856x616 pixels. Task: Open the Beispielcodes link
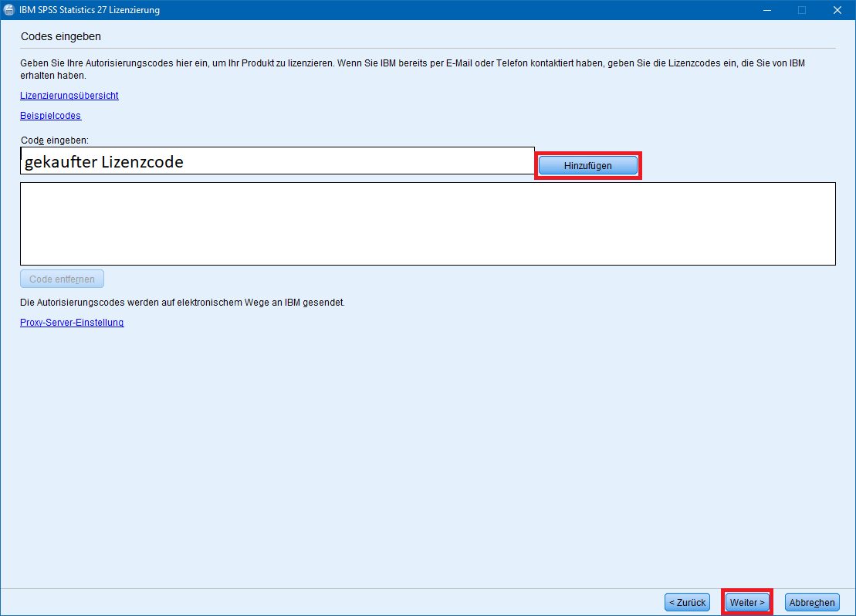click(x=50, y=116)
